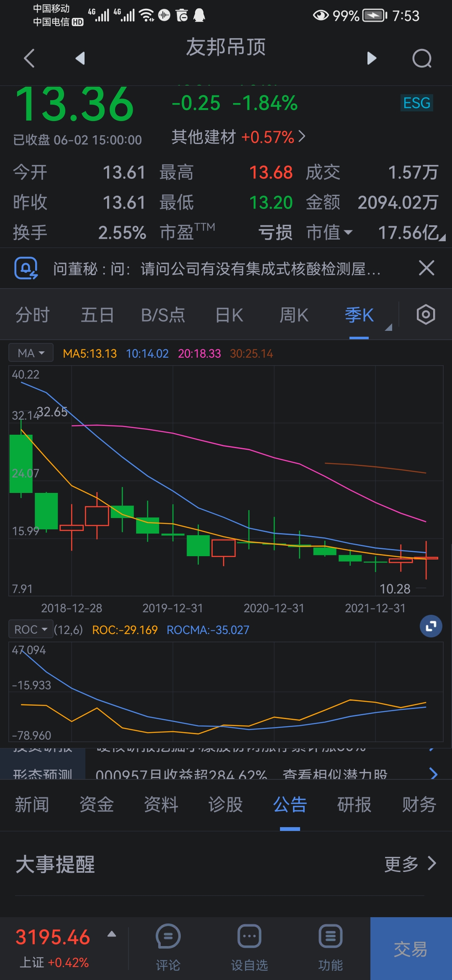452x980 pixels.
Task: Tap the blue 交易 trade button
Action: pyautogui.click(x=411, y=949)
